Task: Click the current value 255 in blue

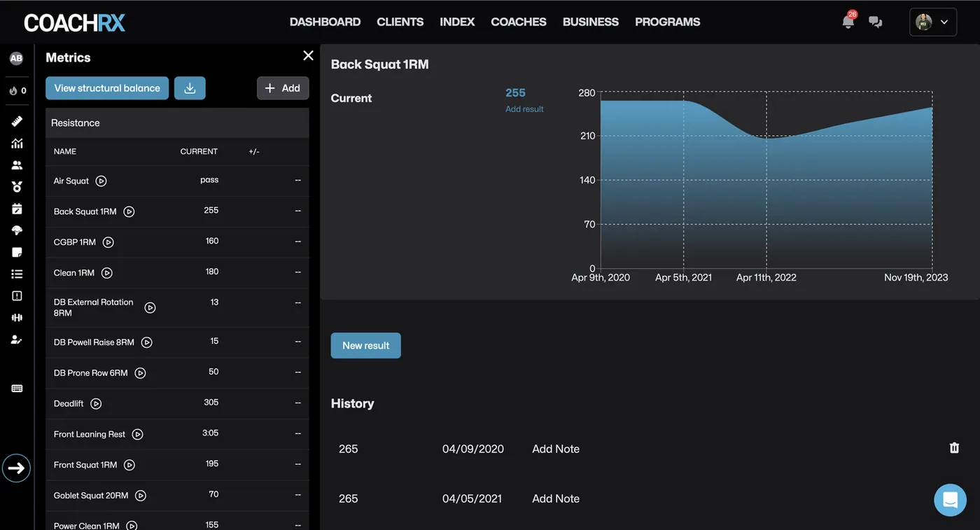Action: point(515,92)
